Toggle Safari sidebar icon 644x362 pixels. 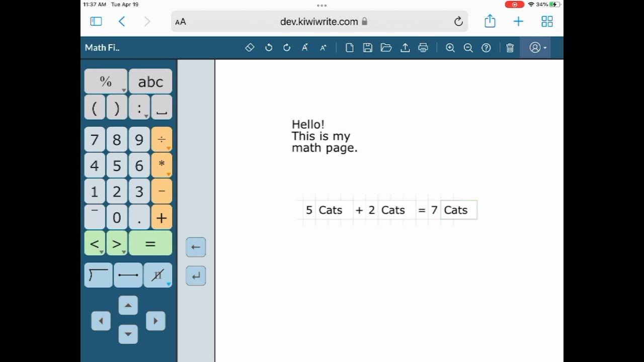coord(96,21)
